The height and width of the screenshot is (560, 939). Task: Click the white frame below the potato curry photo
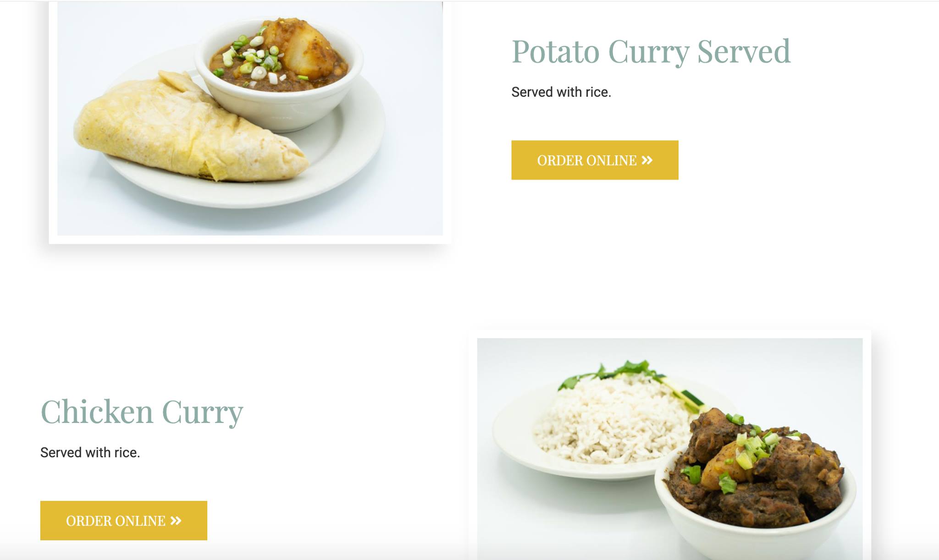coord(250,240)
